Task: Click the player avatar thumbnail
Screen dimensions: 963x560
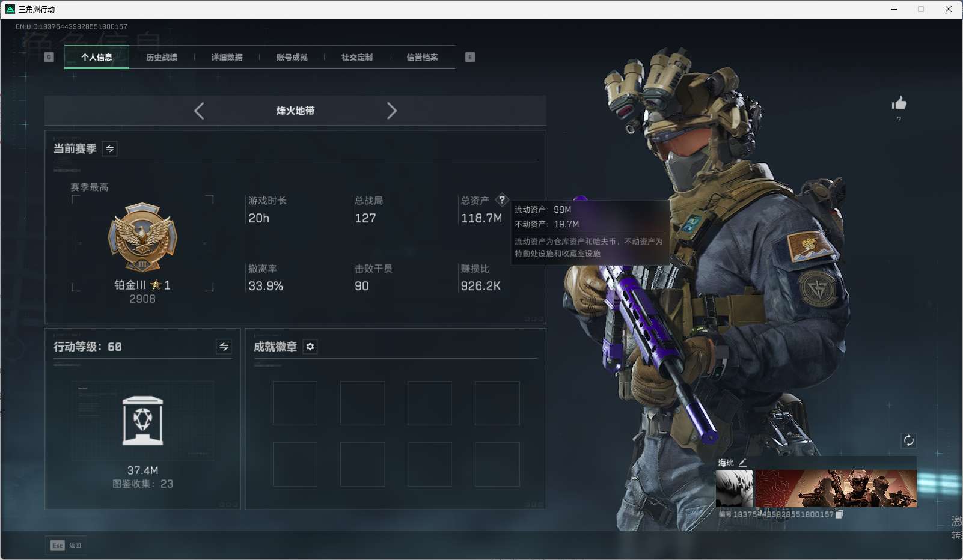Action: pos(734,488)
